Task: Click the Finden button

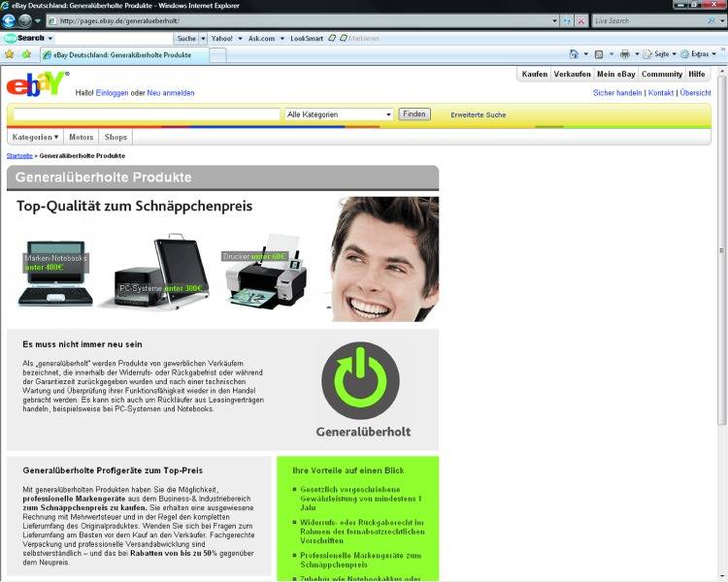Action: 414,114
